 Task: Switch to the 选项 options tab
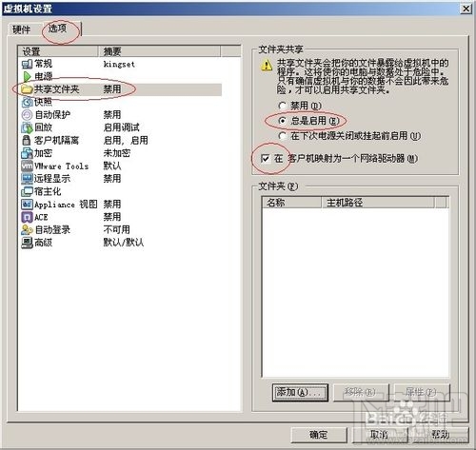coord(58,29)
